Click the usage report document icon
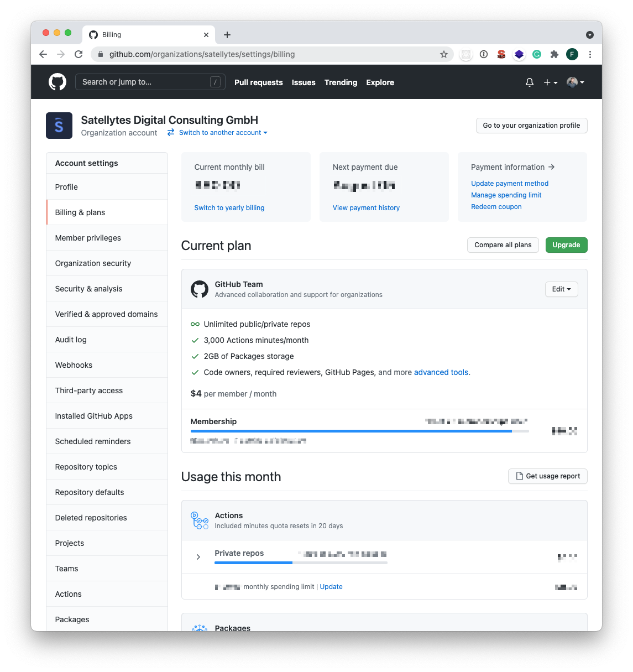633x672 pixels. point(519,476)
